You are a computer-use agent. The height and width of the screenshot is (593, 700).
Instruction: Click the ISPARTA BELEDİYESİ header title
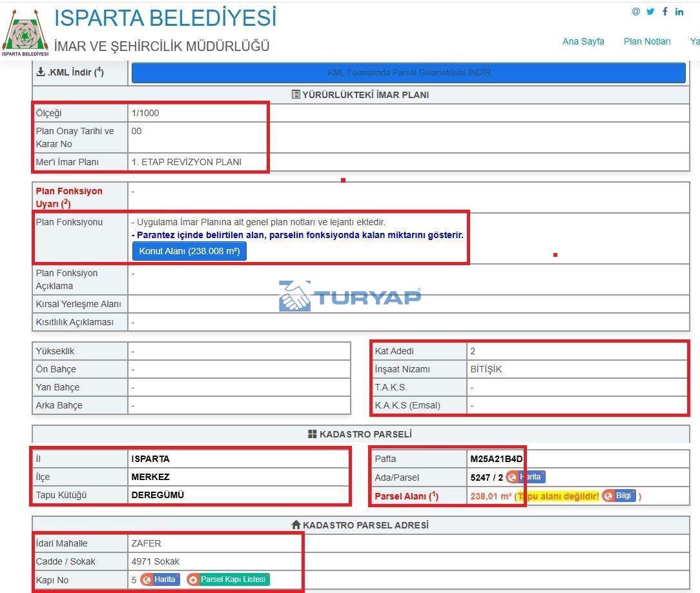point(165,17)
